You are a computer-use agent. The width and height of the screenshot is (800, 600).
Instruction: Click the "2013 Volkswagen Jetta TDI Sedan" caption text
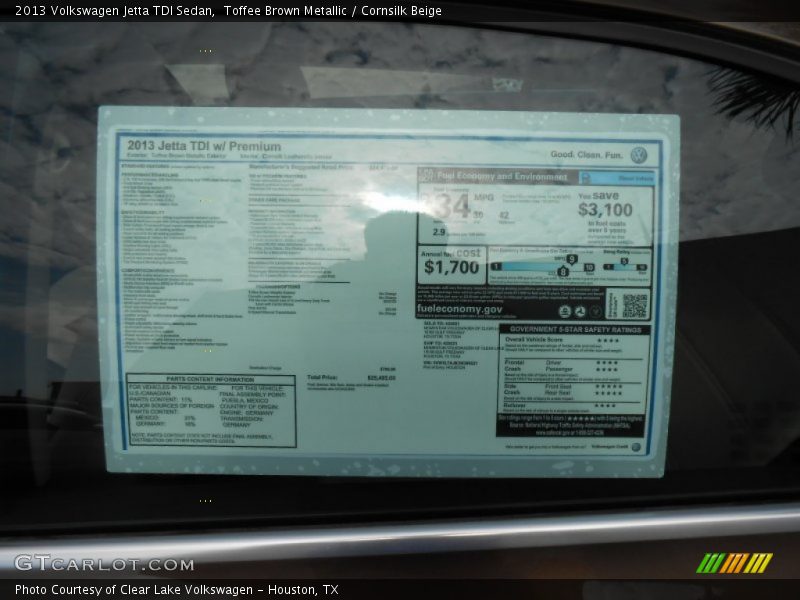pyautogui.click(x=114, y=11)
